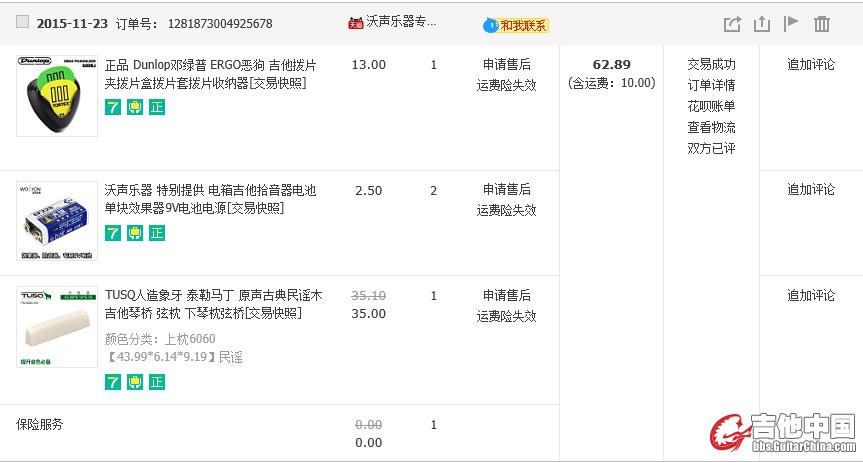Flag this order with the flag icon

coord(791,24)
